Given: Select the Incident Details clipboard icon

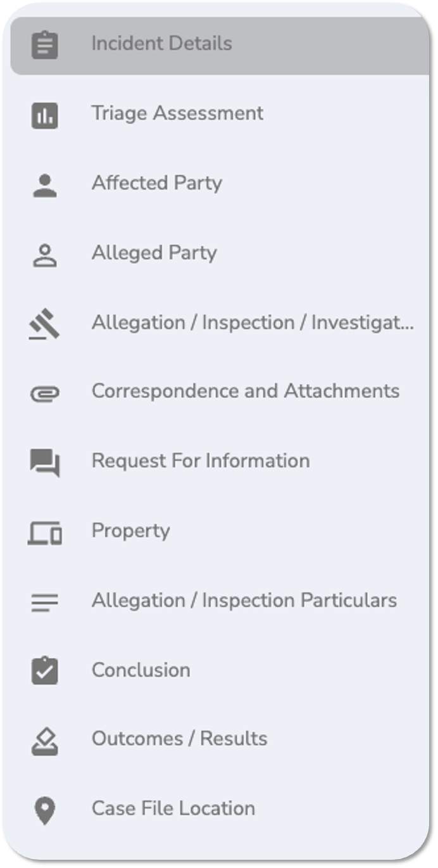Looking at the screenshot, I should coord(44,44).
